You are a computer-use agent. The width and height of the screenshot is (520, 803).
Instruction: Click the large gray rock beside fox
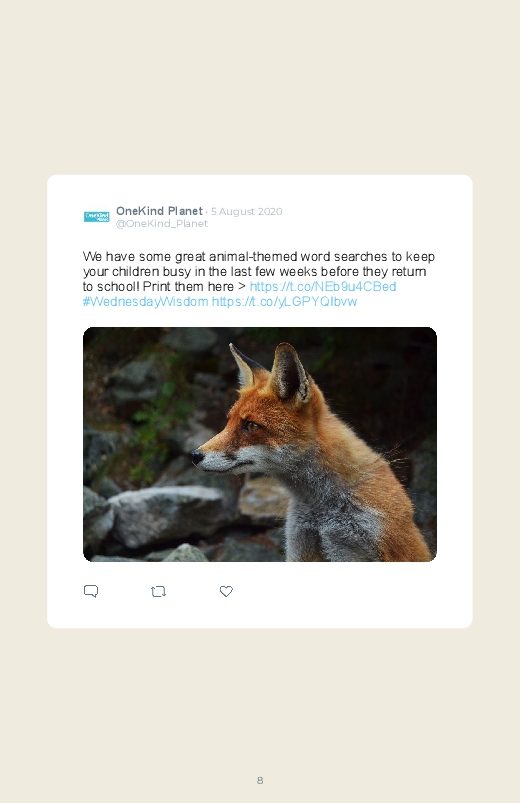[x=169, y=515]
